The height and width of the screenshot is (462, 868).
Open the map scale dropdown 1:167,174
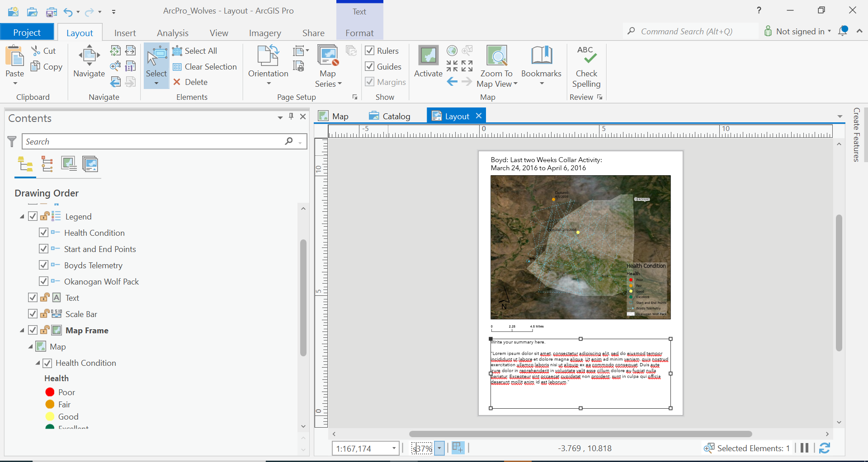coord(394,448)
